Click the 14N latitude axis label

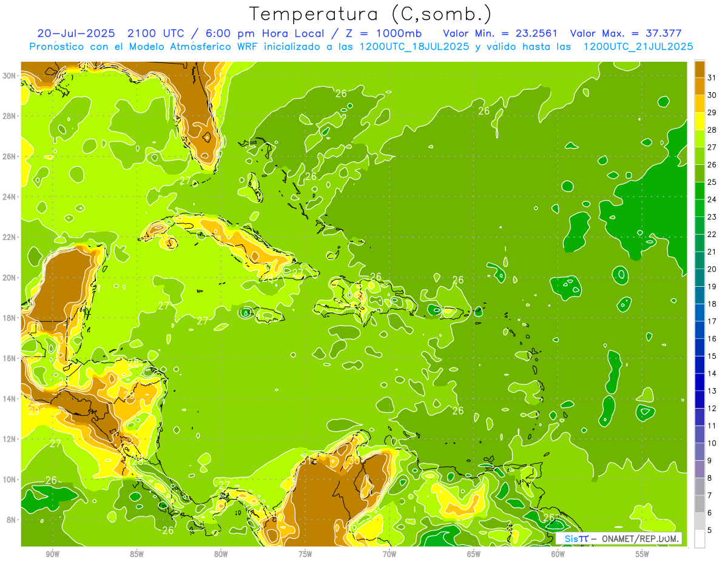pyautogui.click(x=9, y=398)
